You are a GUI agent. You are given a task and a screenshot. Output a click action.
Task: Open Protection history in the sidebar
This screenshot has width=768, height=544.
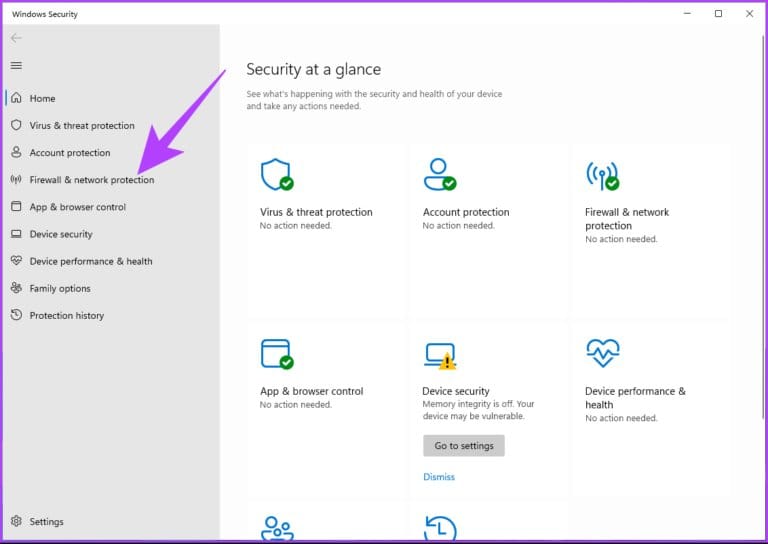(66, 315)
